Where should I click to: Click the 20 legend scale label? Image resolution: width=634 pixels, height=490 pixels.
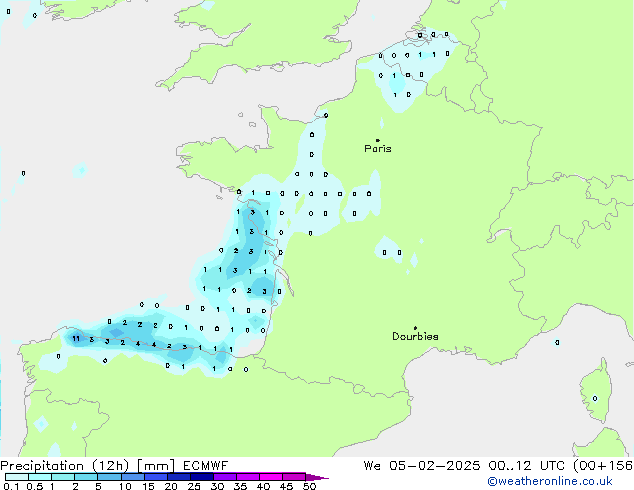point(171,486)
